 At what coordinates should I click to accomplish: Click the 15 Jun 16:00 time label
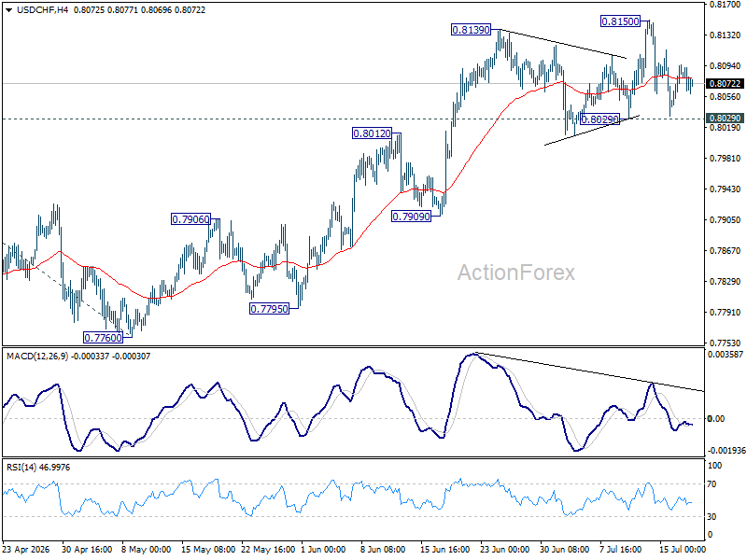[x=444, y=550]
